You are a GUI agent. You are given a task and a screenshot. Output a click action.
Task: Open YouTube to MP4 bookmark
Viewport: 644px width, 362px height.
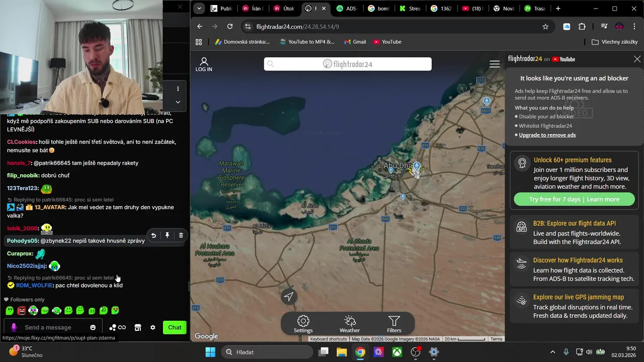click(307, 42)
